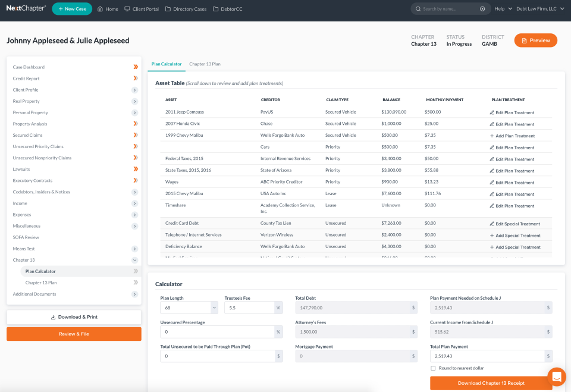Click the pencil icon beside 2011 Jeep Compass

[x=491, y=112]
